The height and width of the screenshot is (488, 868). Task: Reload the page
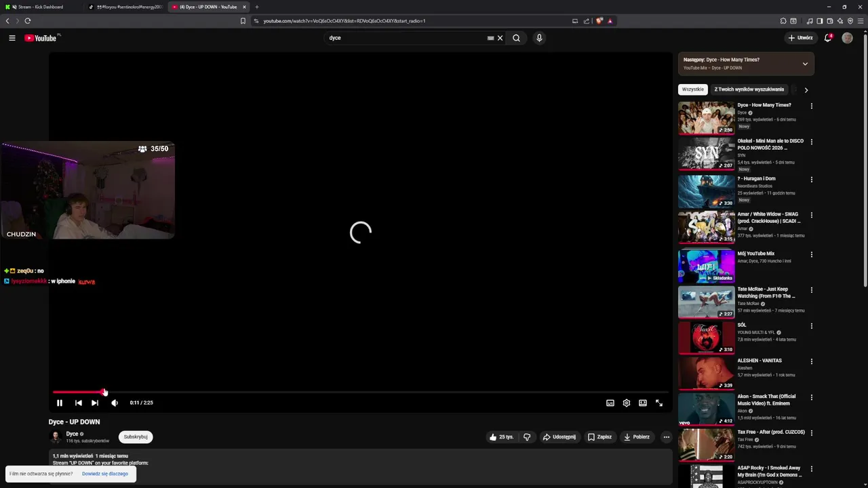[28, 21]
